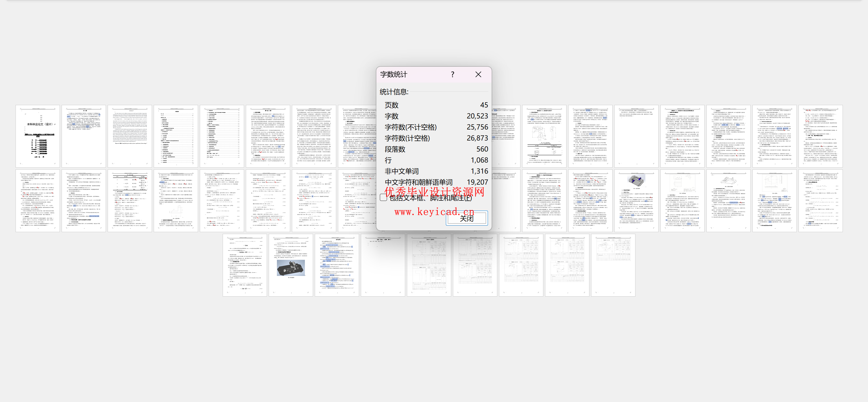Select the 字数 value 20,523
The height and width of the screenshot is (402, 868).
point(477,116)
